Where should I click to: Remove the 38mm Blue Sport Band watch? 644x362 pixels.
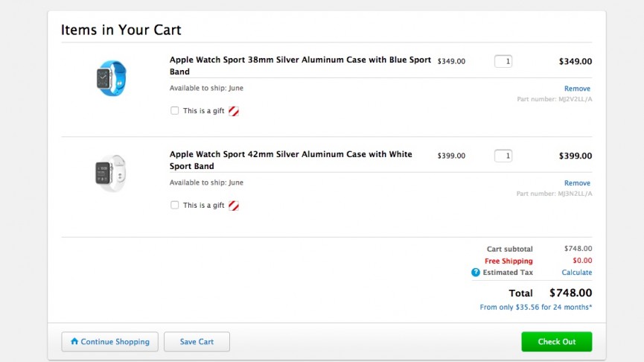click(577, 89)
